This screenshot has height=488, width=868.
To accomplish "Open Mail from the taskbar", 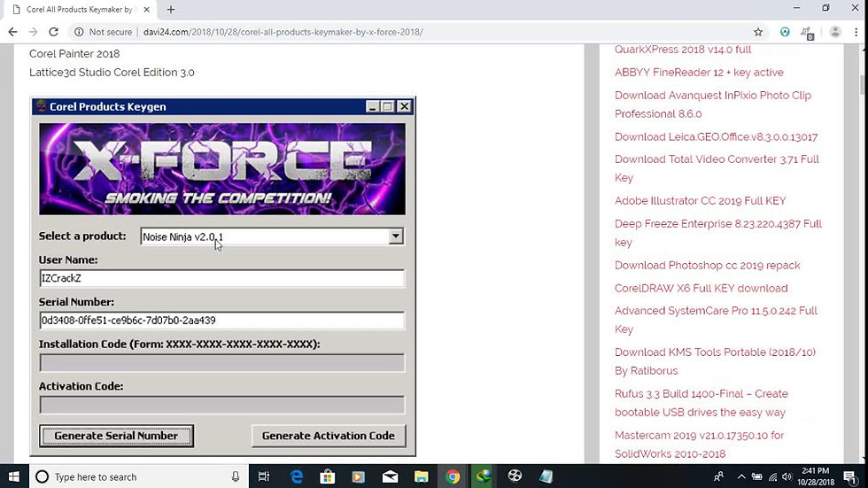I will pos(390,476).
